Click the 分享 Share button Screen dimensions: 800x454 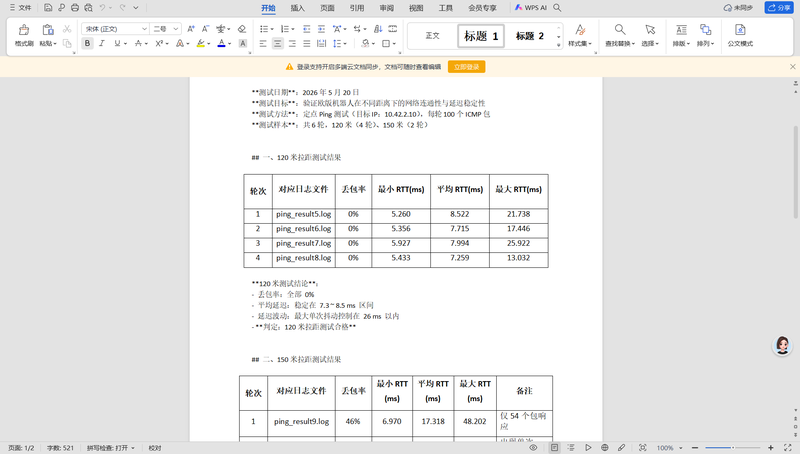[x=779, y=8]
